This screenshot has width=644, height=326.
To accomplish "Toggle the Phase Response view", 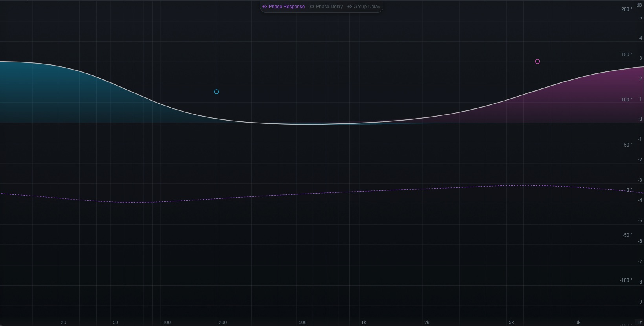I will point(283,7).
